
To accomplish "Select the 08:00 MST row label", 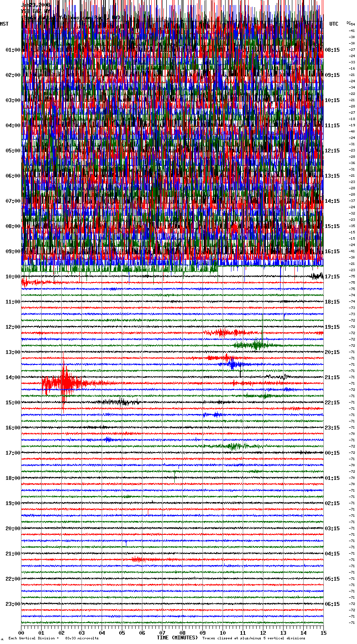I will [x=13, y=226].
